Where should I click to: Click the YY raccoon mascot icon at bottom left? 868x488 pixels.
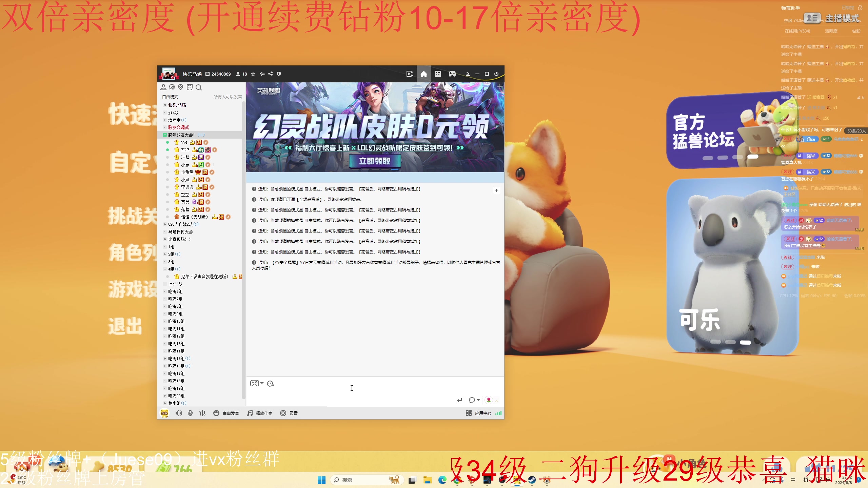pos(164,413)
